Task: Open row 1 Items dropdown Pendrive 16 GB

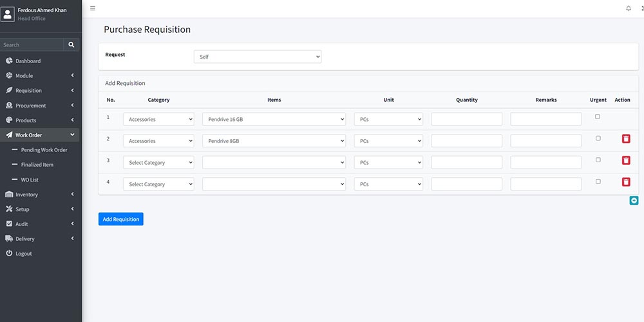Action: [274, 119]
